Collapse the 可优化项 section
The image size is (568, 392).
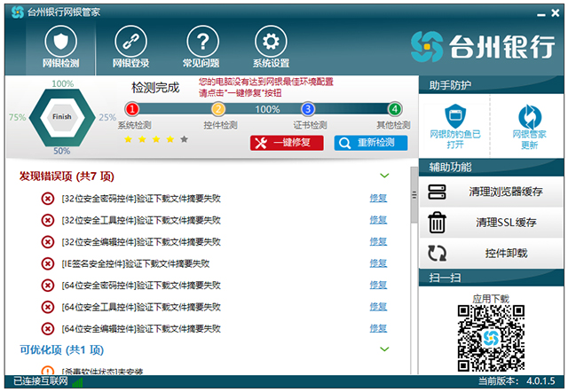click(385, 350)
